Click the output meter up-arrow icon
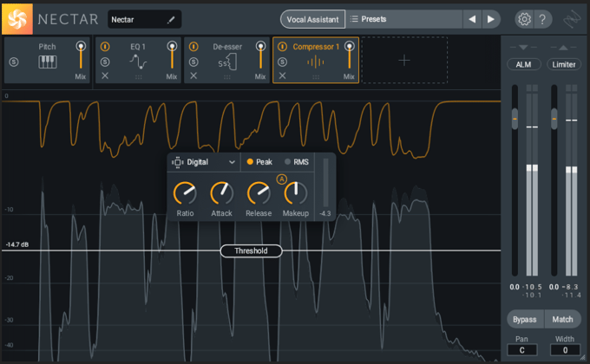Viewport: 590px width, 364px height. tap(563, 48)
